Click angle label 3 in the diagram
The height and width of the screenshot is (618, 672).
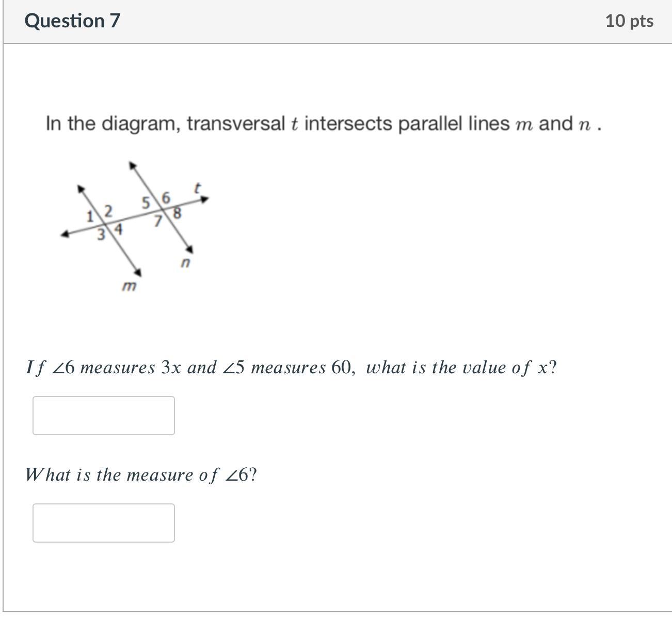(x=102, y=234)
